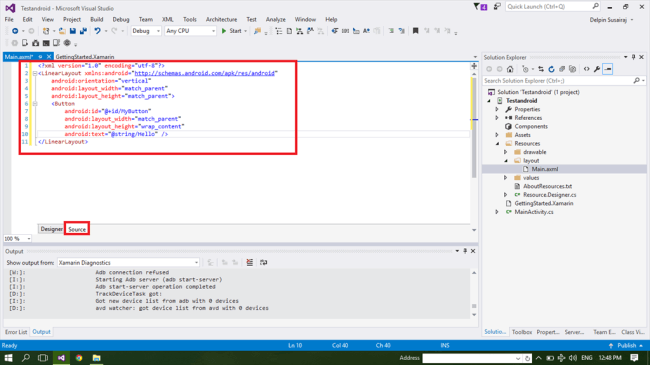This screenshot has height=365, width=650.
Task: Select the Assets folder
Action: click(522, 135)
